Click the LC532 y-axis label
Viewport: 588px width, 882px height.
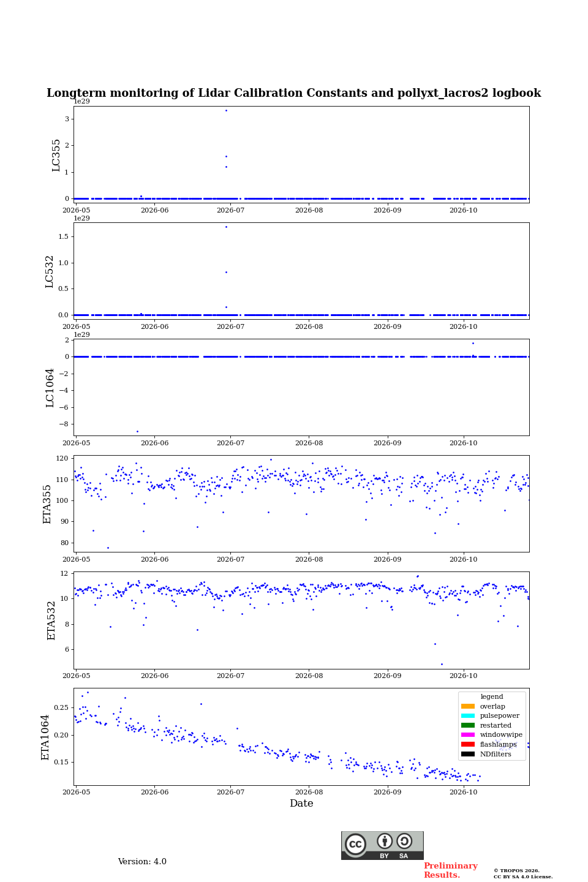point(50,271)
